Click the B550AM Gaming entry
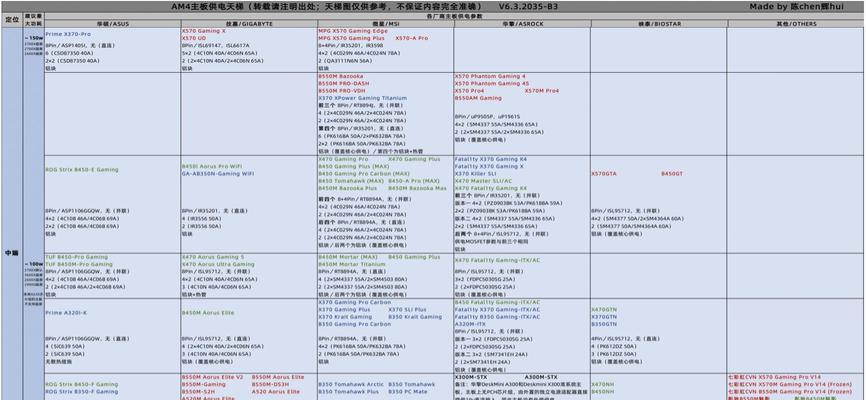Screen dimensions: 866x400 [x=478, y=98]
